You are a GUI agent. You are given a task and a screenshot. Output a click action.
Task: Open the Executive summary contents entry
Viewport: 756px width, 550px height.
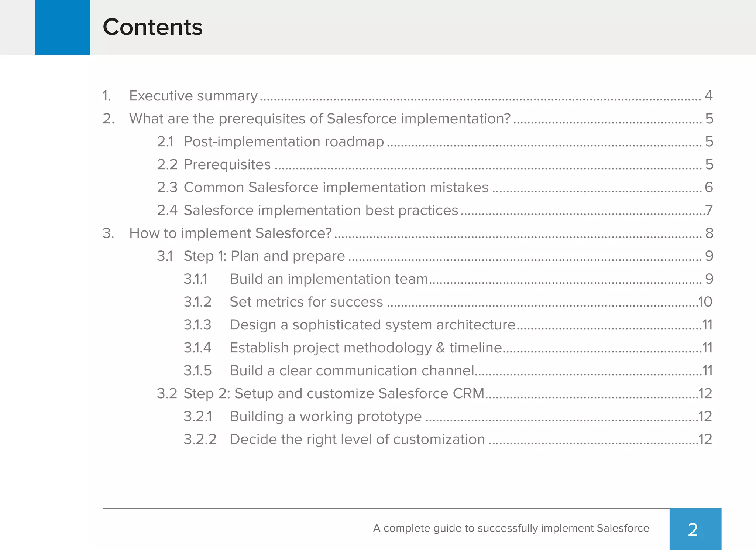[193, 96]
